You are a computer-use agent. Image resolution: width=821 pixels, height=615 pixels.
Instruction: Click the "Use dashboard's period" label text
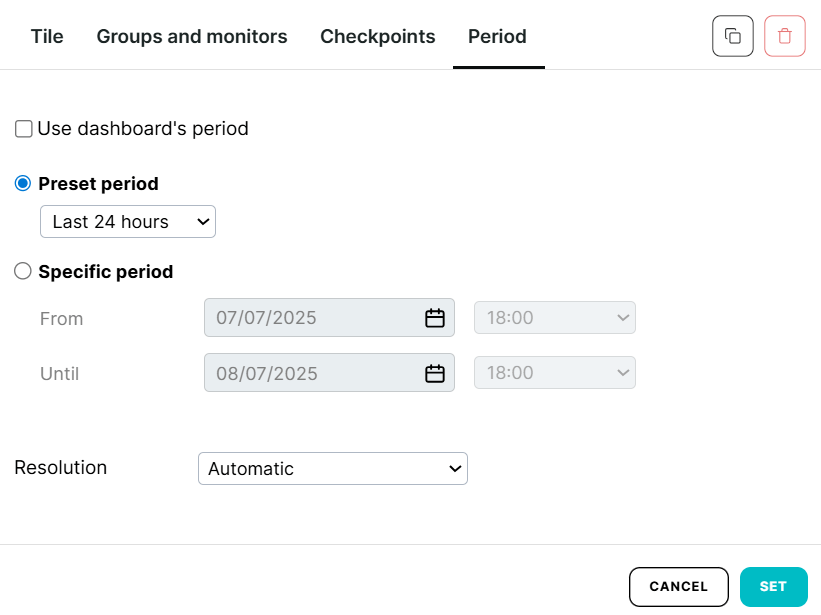143,129
